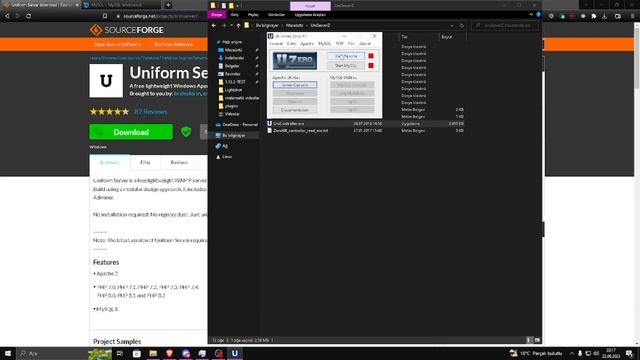Sort files by Boyut column header
Screen dimensions: 640x360
452,37
